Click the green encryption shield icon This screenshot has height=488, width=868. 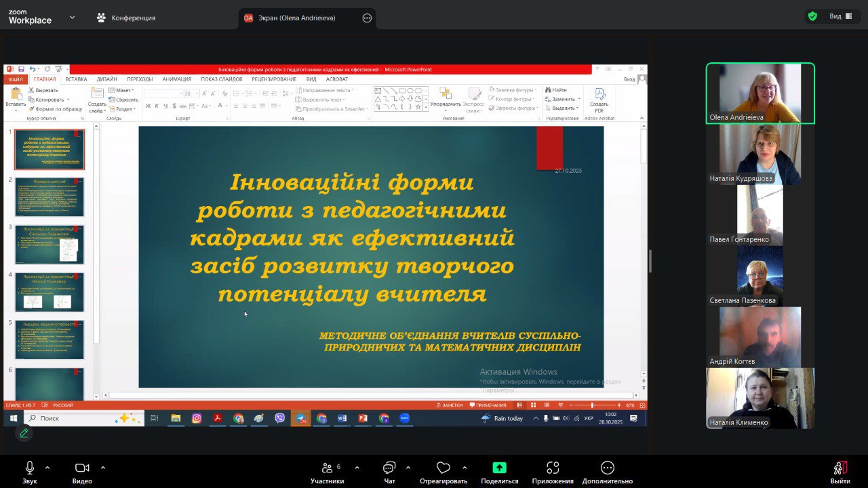812,16
